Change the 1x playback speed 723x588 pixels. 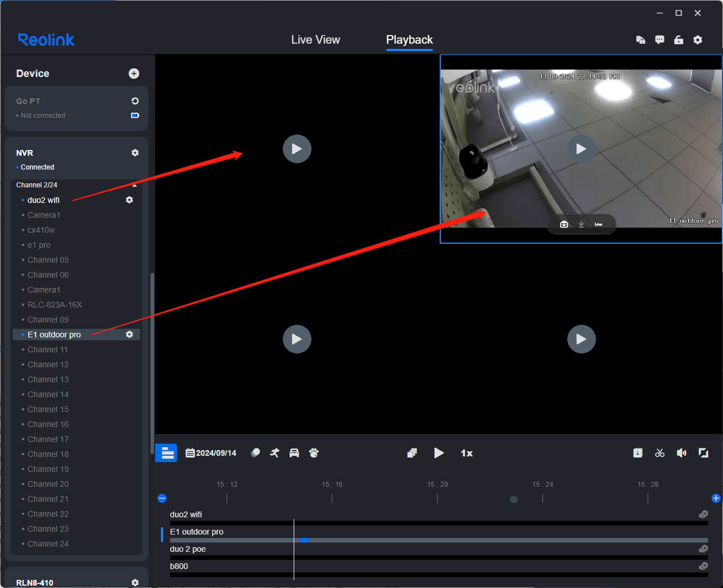pyautogui.click(x=467, y=453)
